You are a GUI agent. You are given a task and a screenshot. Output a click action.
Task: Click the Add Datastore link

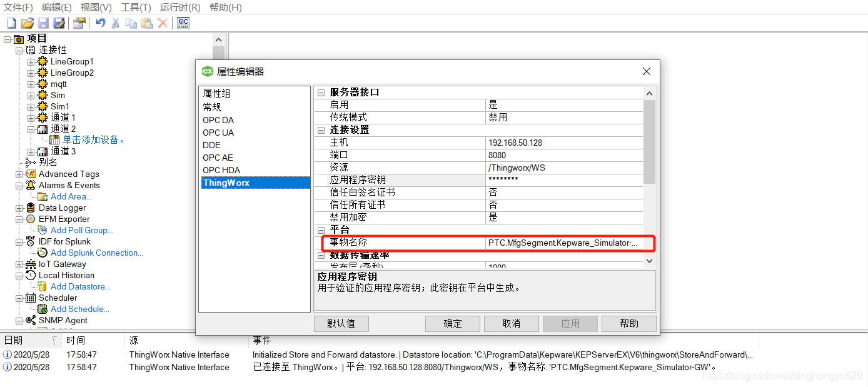pos(81,286)
